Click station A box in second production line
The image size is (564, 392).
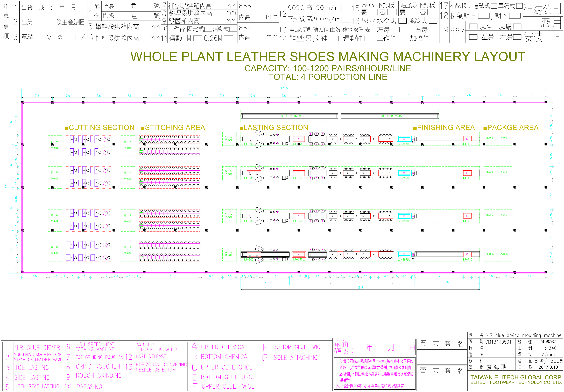(x=333, y=173)
